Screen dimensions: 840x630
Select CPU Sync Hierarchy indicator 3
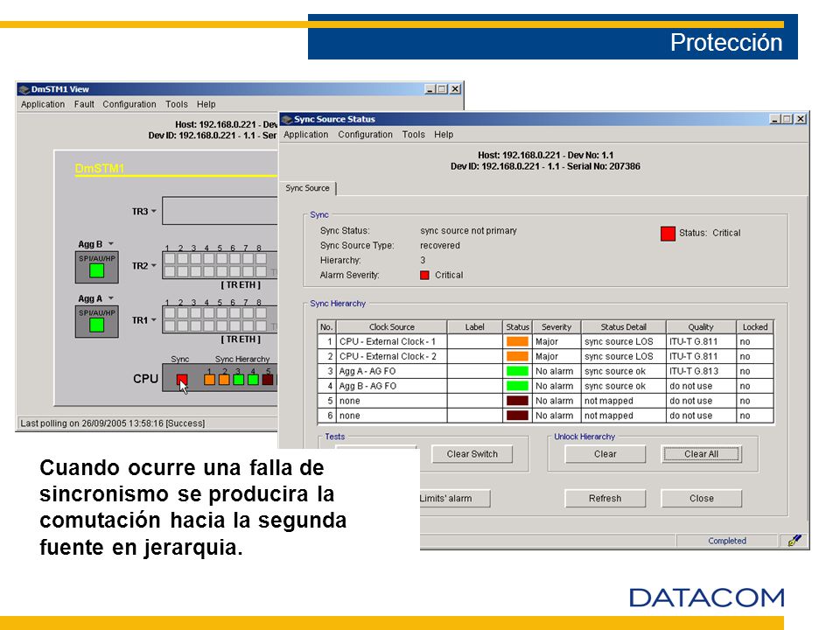238,380
